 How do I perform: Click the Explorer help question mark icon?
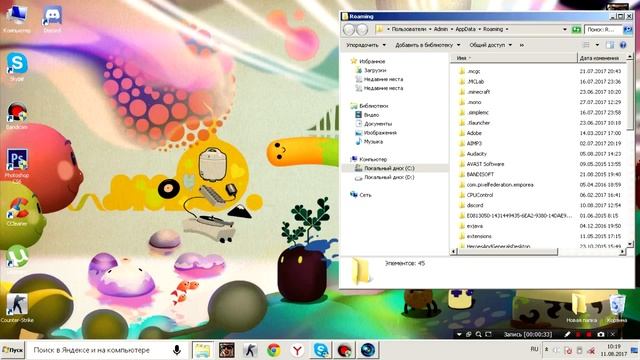tap(623, 45)
